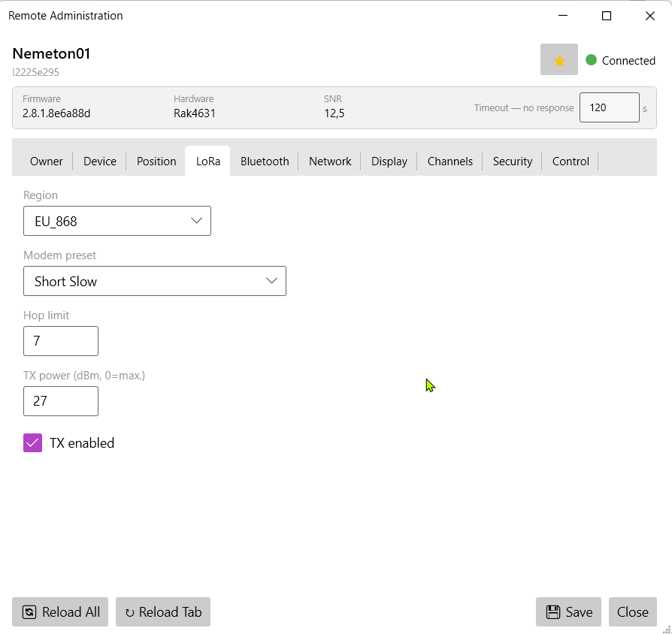Click the hardware value Rak4631

point(195,113)
